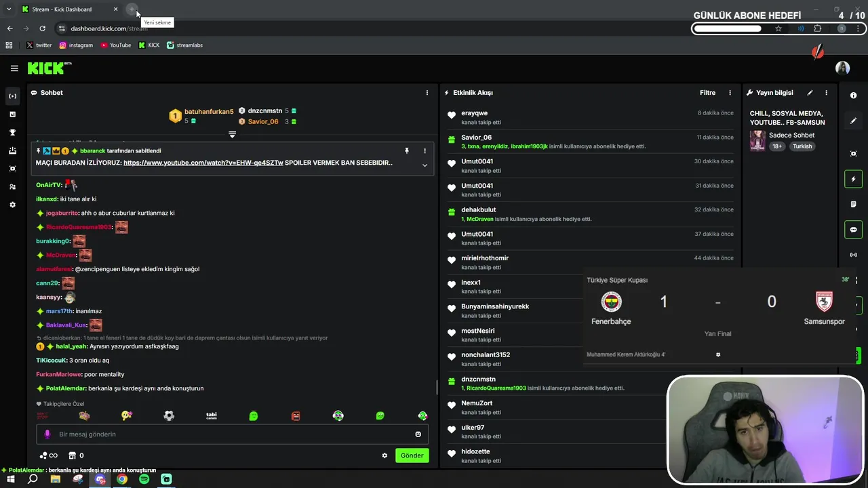Open the browser apps grid icon
The height and width of the screenshot is (488, 868).
[x=9, y=45]
